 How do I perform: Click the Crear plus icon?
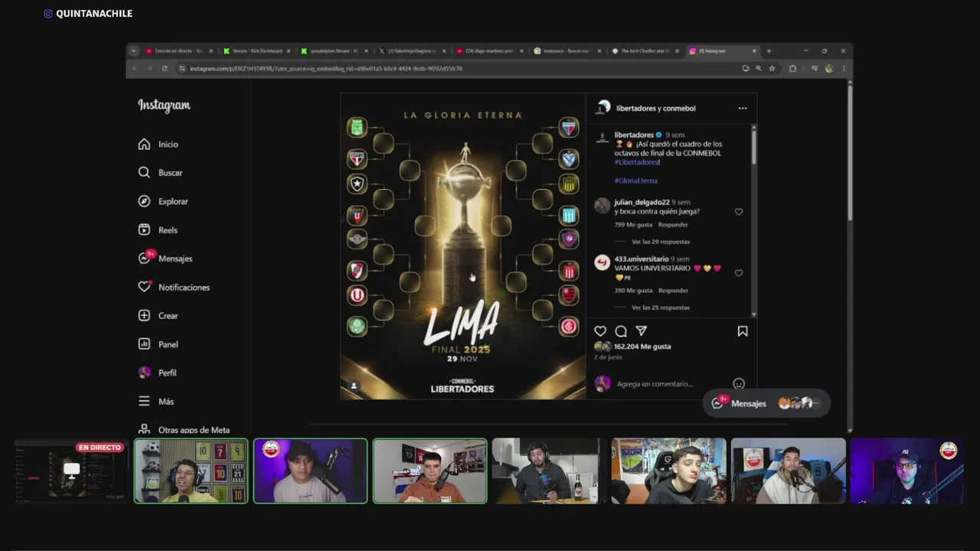[x=144, y=315]
